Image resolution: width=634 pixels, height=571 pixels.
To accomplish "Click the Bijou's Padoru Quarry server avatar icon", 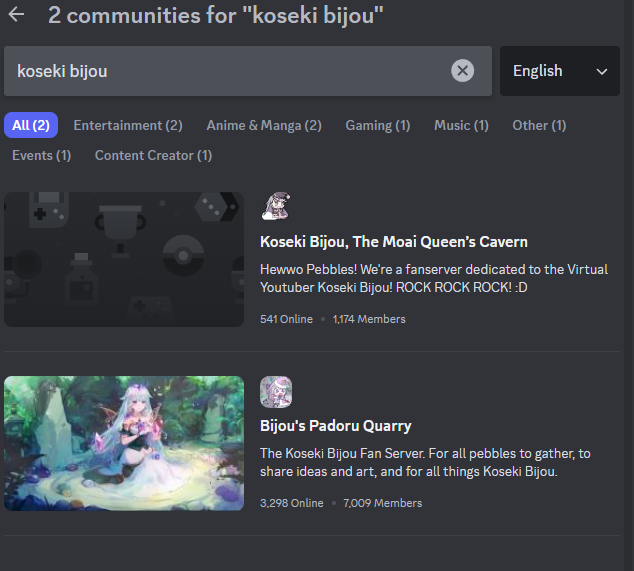I will (x=276, y=392).
